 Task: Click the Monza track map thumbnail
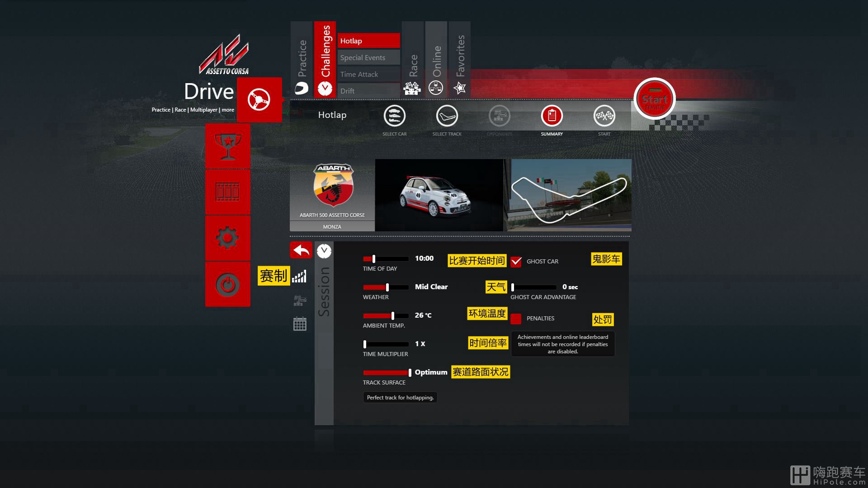(569, 195)
